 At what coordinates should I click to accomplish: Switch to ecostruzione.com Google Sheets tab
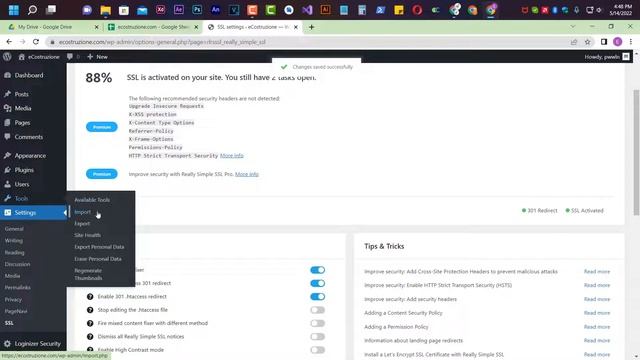coord(153,27)
